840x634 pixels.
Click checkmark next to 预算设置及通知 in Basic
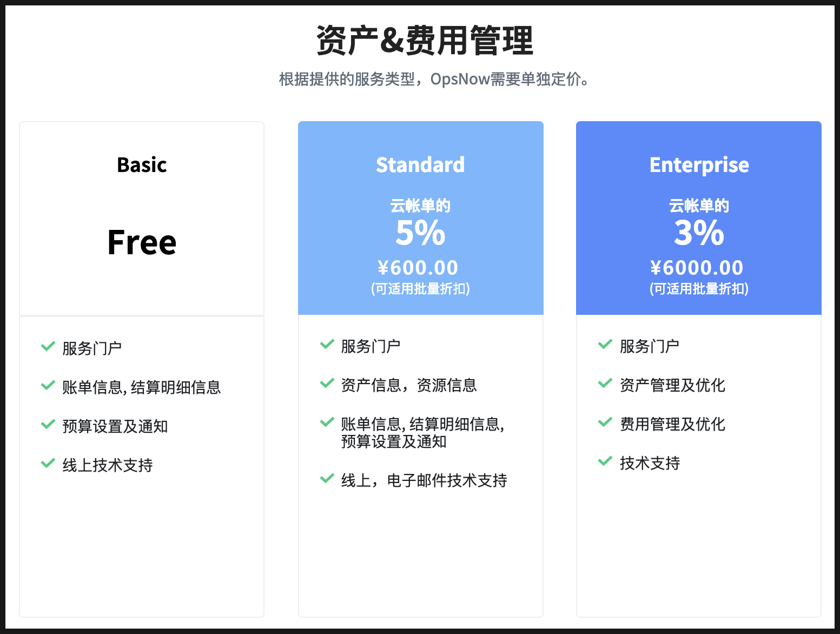(48, 424)
